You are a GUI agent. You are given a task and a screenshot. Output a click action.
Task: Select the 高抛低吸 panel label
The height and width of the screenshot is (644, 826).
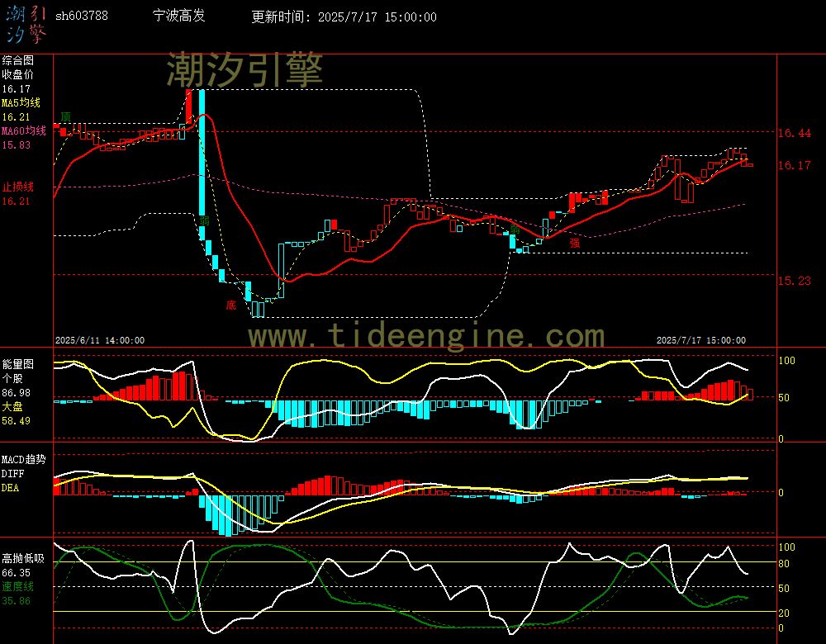[x=23, y=558]
